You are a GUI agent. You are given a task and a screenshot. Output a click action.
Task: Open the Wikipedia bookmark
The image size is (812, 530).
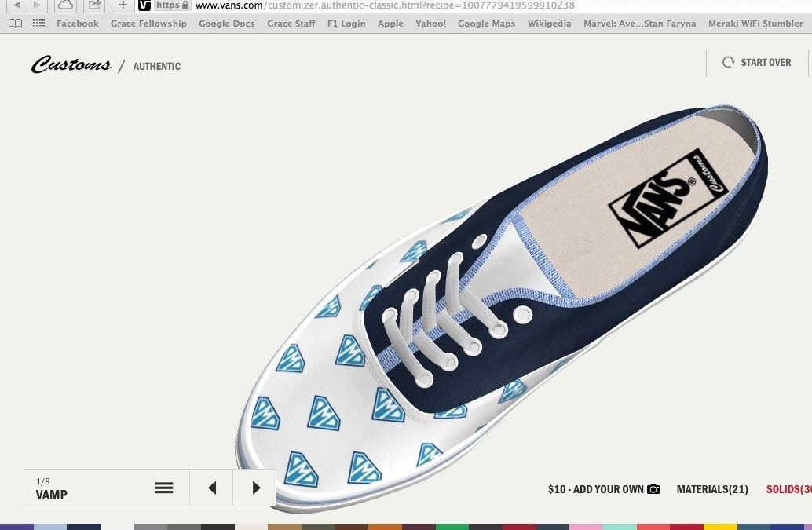click(550, 24)
